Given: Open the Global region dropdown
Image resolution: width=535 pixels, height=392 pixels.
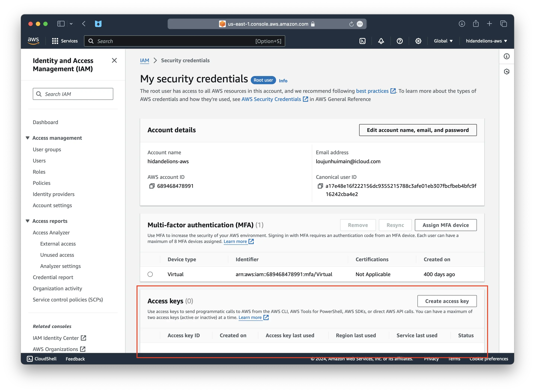Looking at the screenshot, I should tap(443, 41).
